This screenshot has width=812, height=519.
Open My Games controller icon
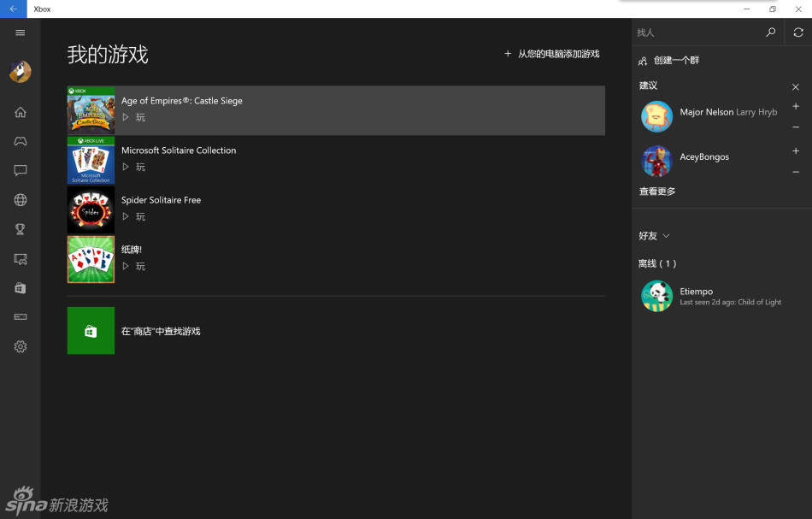pyautogui.click(x=21, y=141)
